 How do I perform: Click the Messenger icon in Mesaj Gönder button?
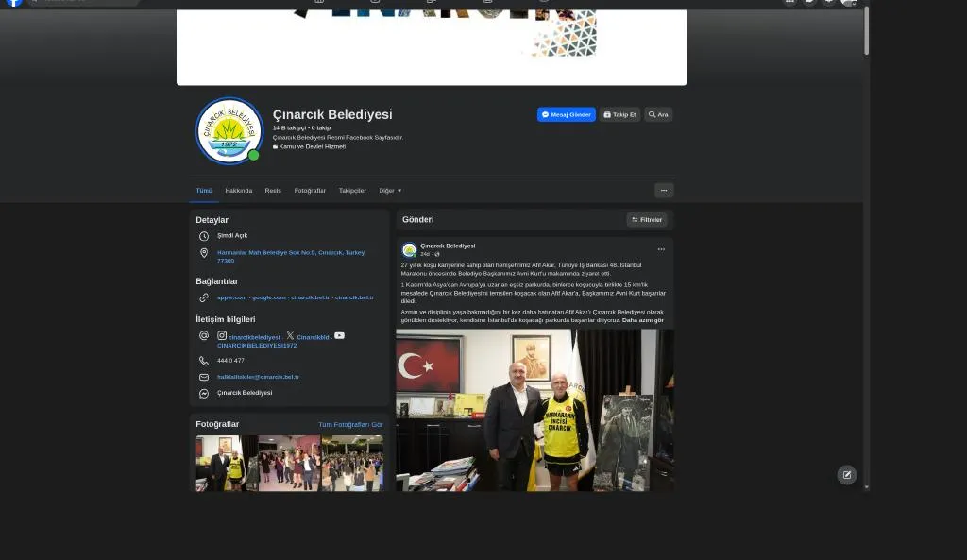545,114
